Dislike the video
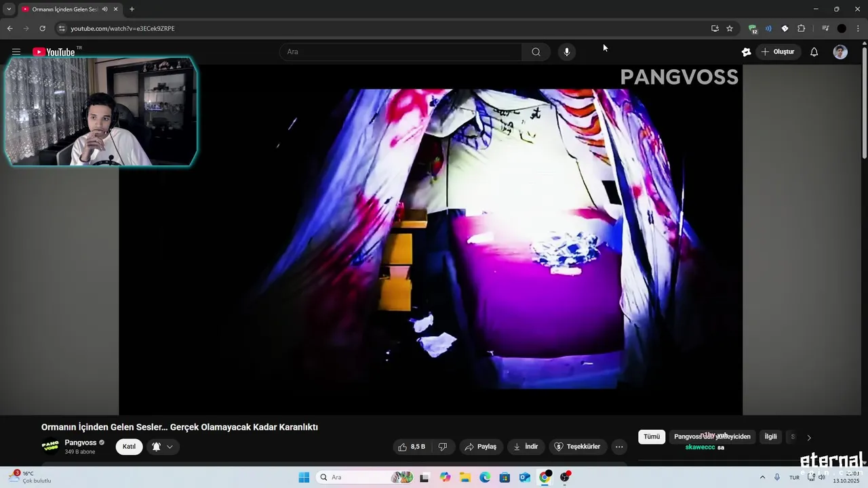Screen dimensions: 868x488 click(443, 447)
